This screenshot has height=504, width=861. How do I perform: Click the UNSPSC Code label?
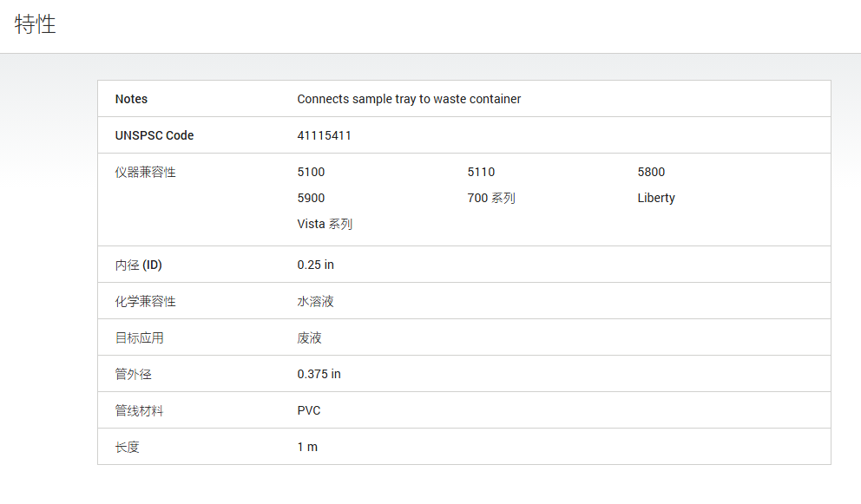tap(154, 135)
